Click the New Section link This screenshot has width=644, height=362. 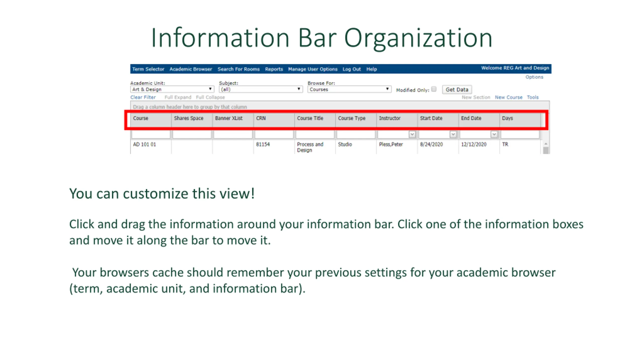click(476, 97)
